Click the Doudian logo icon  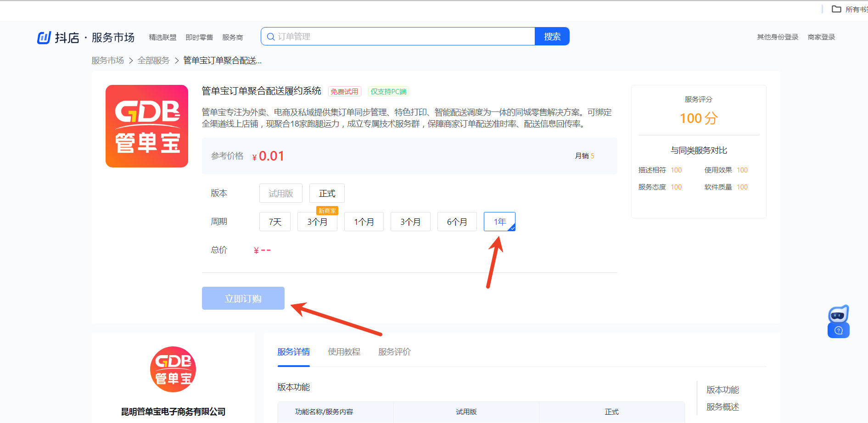(44, 37)
